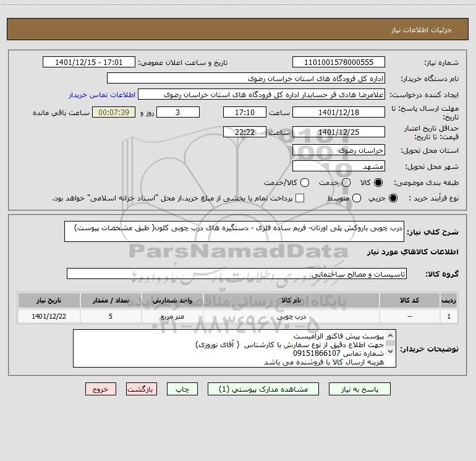This screenshot has height=461, width=476.
Task: Click the درب چوبی item name cell
Action: point(291,316)
